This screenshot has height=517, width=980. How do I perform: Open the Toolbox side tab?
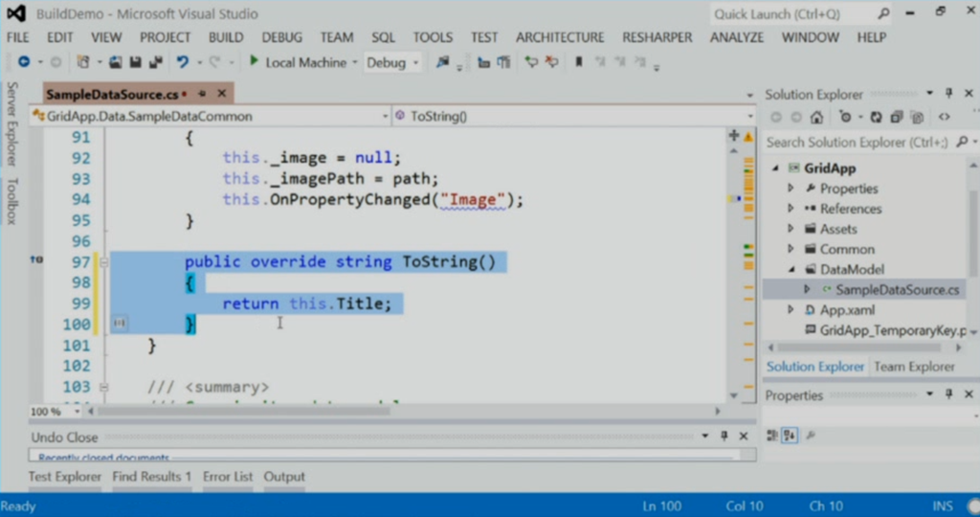click(11, 201)
